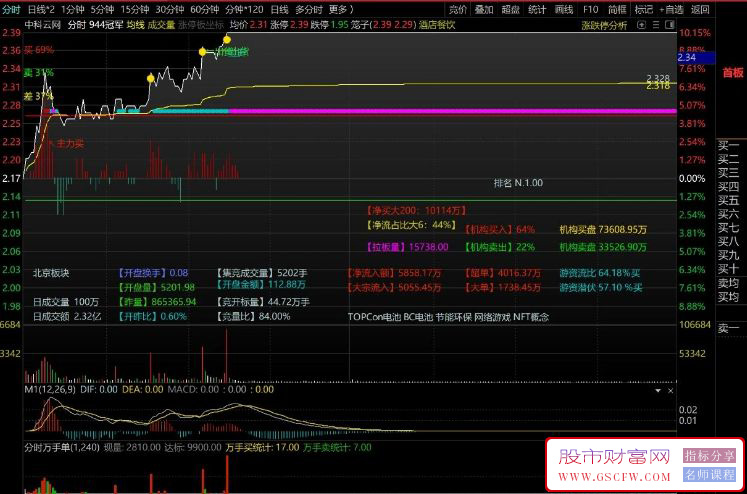Switch to the 日线*2 tab
747x494 pixels.
point(41,10)
